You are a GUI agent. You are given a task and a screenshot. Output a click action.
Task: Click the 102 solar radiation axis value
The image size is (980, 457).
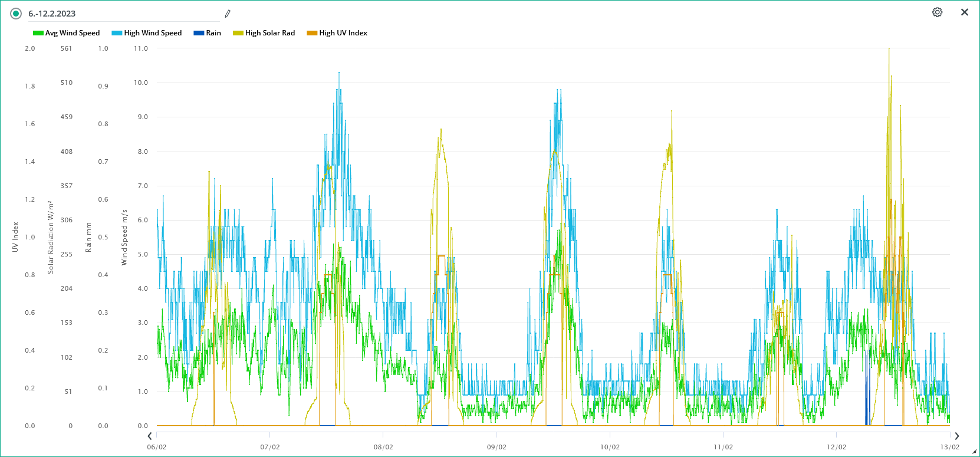pyautogui.click(x=67, y=357)
